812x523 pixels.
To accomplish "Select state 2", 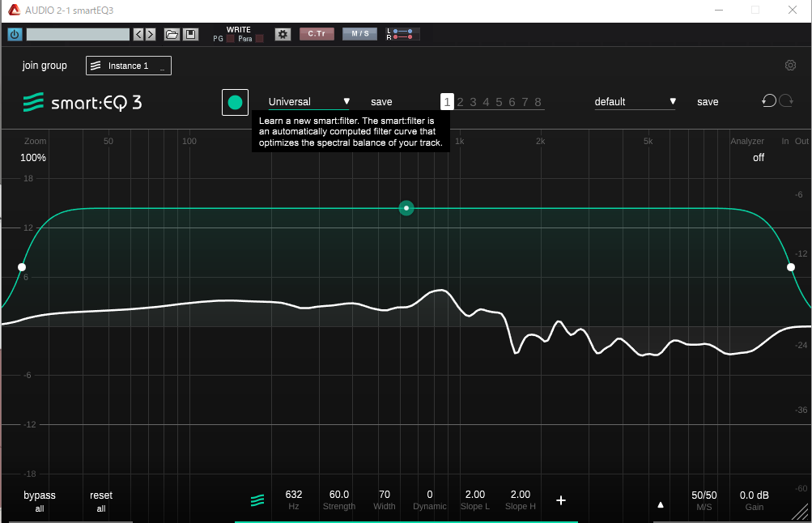I will pyautogui.click(x=460, y=102).
